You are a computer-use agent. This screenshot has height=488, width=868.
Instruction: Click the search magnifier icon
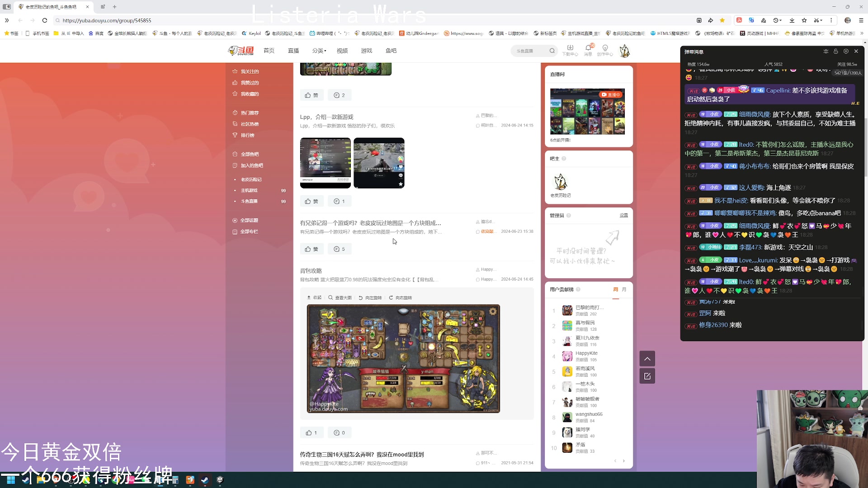pos(552,51)
